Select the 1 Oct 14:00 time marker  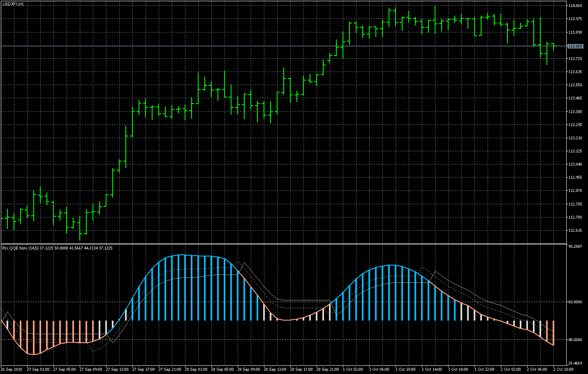tap(432, 369)
